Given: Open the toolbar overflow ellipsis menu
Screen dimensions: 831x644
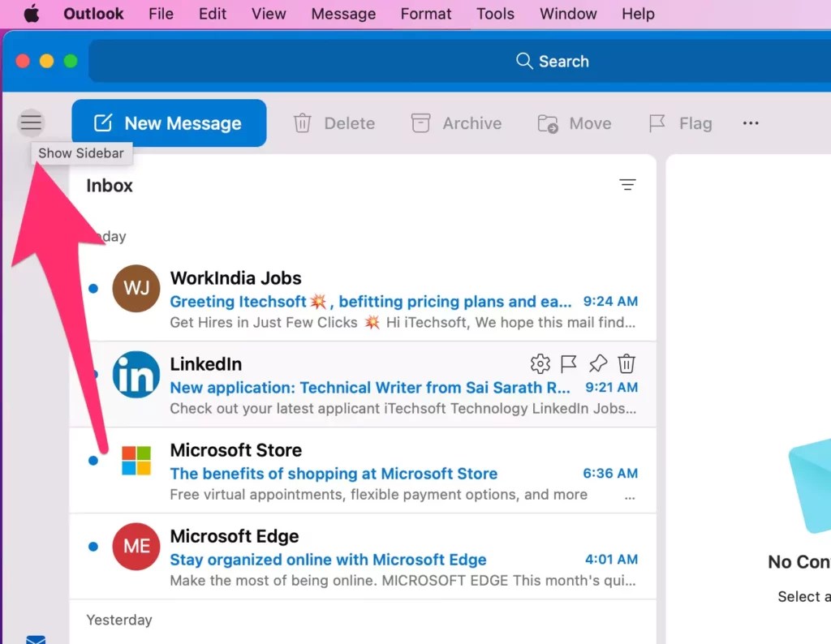Looking at the screenshot, I should click(750, 123).
